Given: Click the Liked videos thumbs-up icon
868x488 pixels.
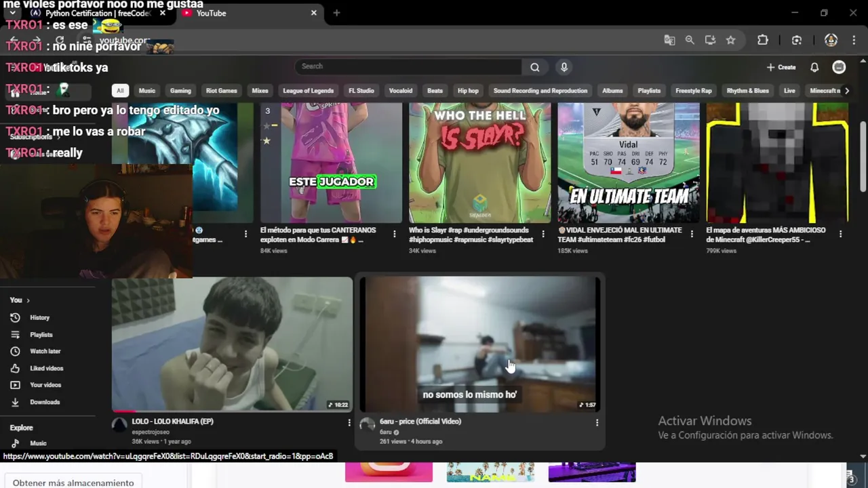Looking at the screenshot, I should pos(15,368).
